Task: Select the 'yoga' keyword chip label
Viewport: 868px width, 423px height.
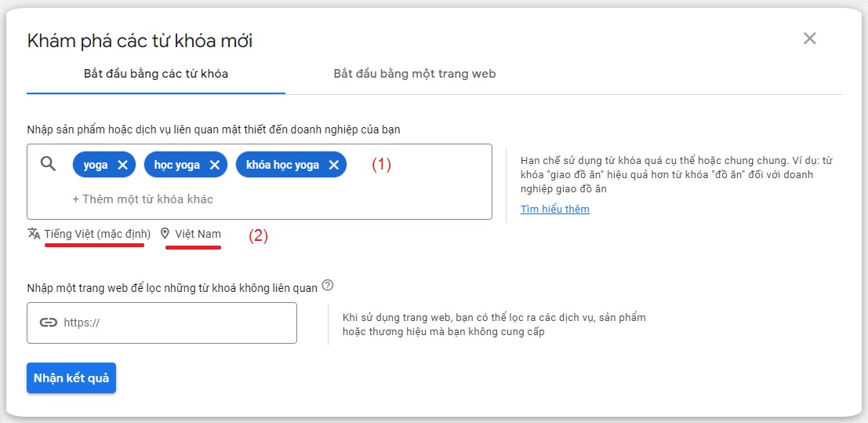Action: coord(95,166)
